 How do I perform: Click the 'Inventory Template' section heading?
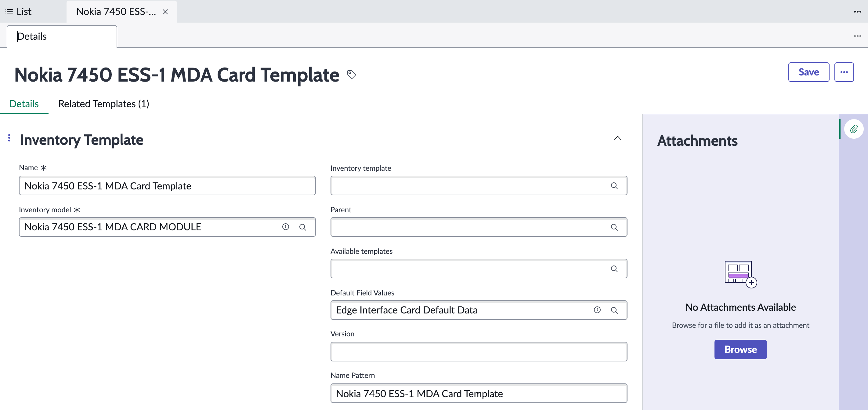(81, 140)
